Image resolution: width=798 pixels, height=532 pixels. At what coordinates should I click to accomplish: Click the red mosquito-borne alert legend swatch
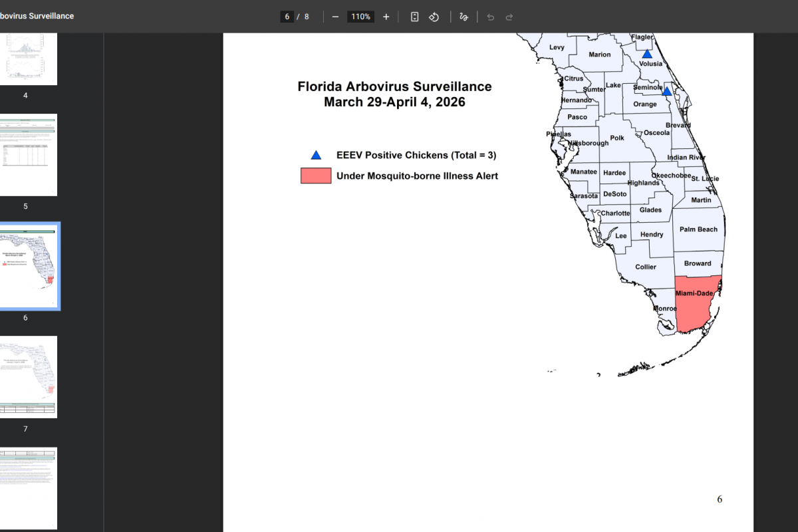(x=316, y=176)
